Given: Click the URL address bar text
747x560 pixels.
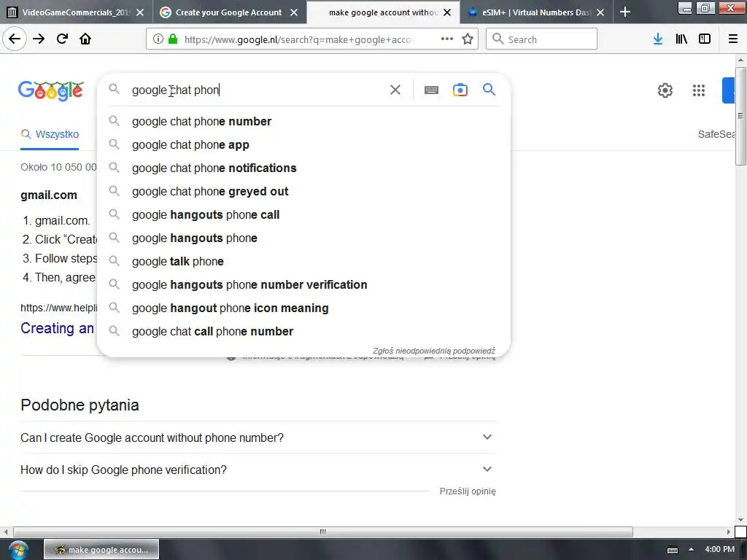Looking at the screenshot, I should [298, 39].
